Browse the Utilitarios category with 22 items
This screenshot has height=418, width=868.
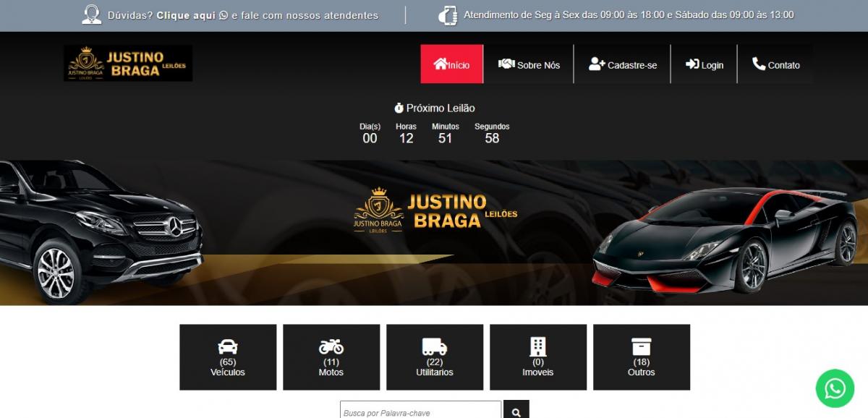point(435,357)
